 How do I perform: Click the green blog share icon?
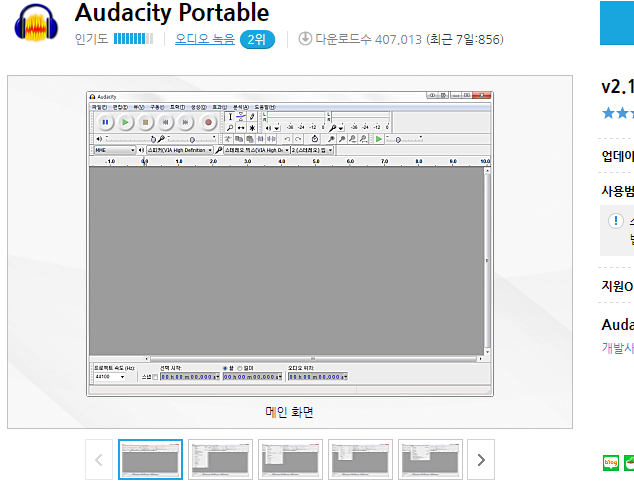pyautogui.click(x=611, y=463)
